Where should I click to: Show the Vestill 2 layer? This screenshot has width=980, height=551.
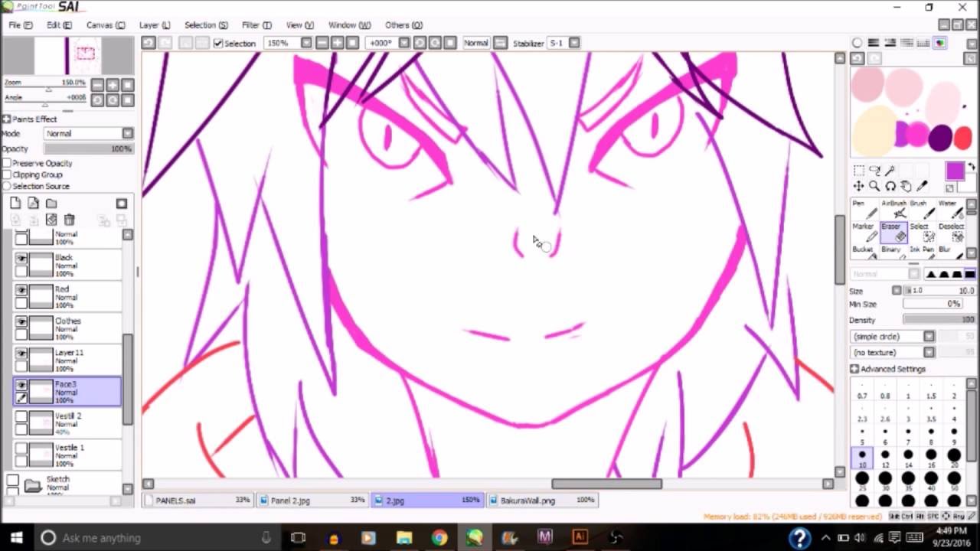pos(21,417)
